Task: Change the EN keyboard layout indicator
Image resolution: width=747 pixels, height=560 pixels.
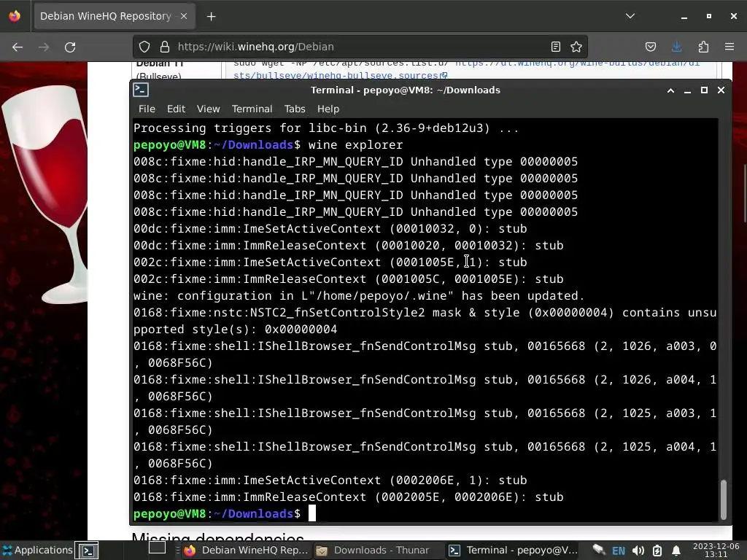Action: [619, 551]
